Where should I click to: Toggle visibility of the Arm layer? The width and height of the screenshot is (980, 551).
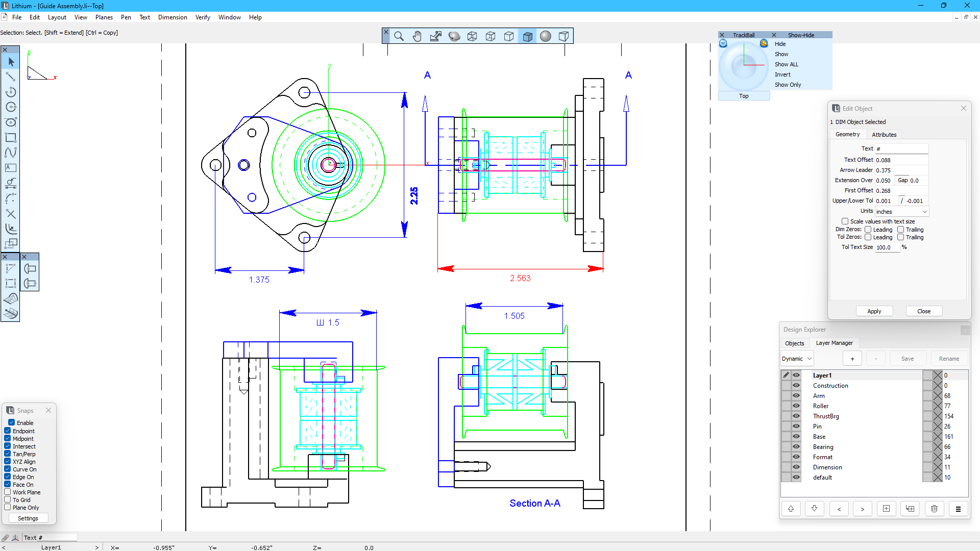(796, 395)
